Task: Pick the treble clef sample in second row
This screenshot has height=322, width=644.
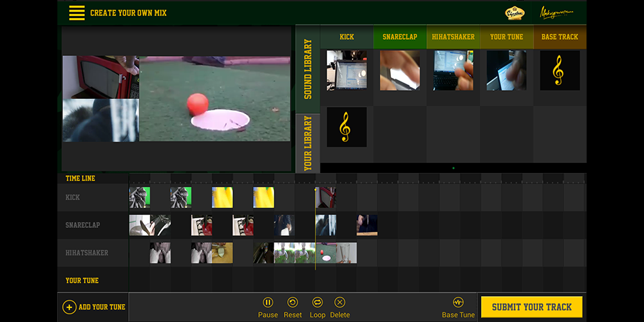Action: click(346, 127)
